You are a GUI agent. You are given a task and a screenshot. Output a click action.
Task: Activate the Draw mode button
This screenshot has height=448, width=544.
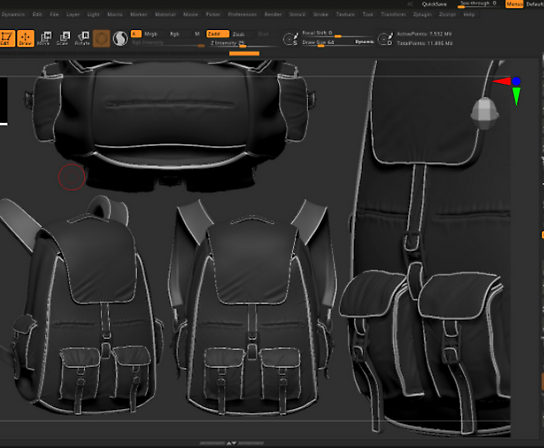pyautogui.click(x=25, y=39)
